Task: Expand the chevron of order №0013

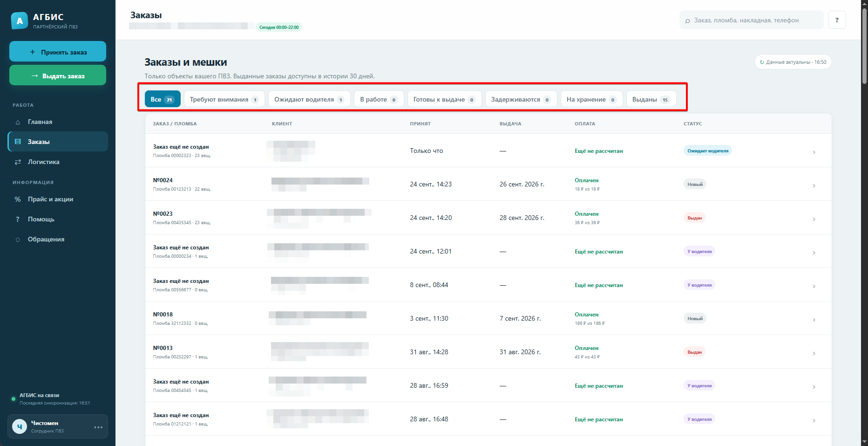Action: [x=814, y=353]
